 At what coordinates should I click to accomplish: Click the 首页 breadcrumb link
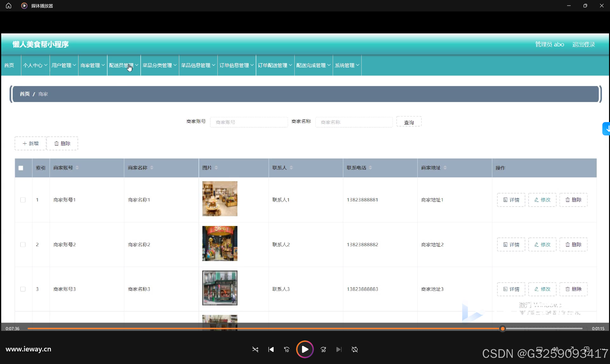[x=25, y=94]
